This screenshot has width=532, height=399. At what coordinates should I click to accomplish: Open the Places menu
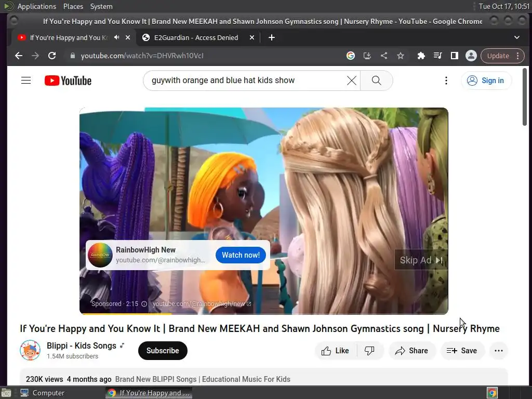point(73,6)
